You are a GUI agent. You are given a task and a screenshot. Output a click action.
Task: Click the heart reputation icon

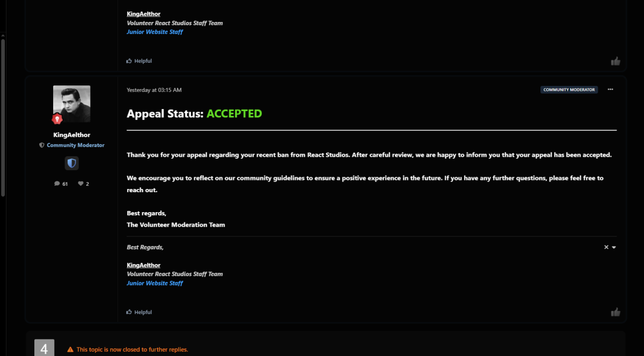80,184
